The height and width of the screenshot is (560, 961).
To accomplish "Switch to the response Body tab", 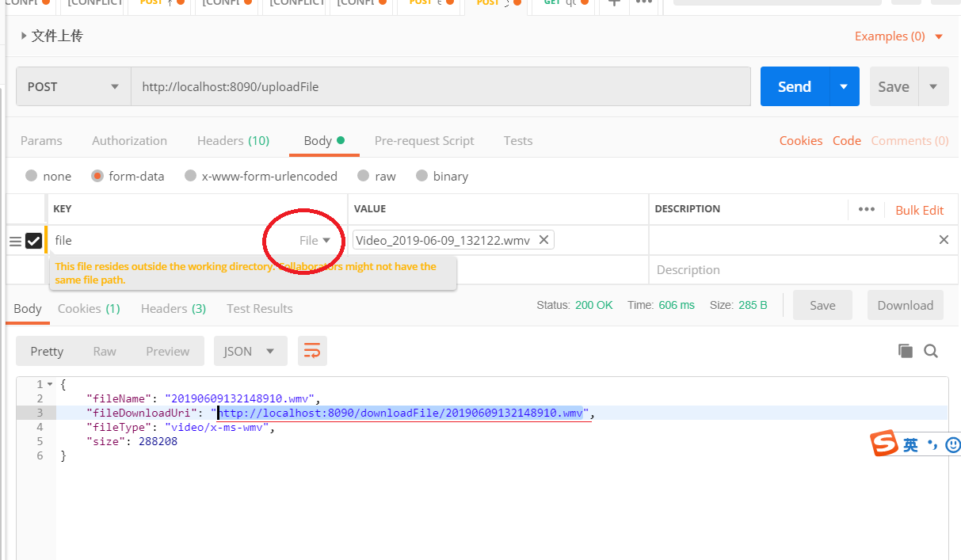I will coord(28,308).
